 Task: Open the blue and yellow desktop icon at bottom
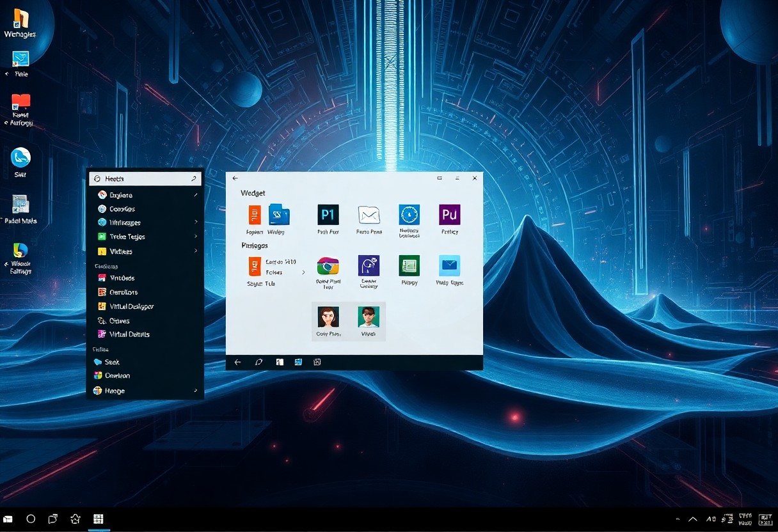(20, 251)
